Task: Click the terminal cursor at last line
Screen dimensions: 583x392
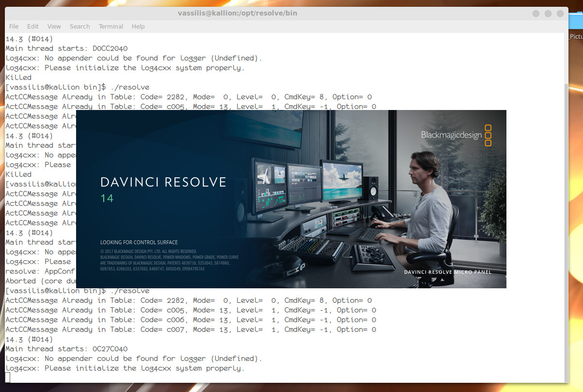Action: tap(7, 377)
